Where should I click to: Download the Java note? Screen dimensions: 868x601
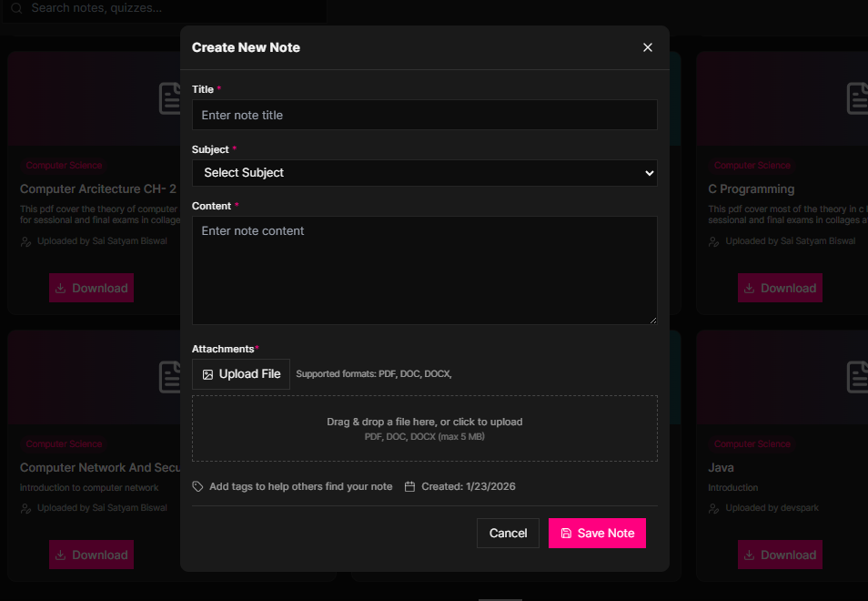click(779, 555)
